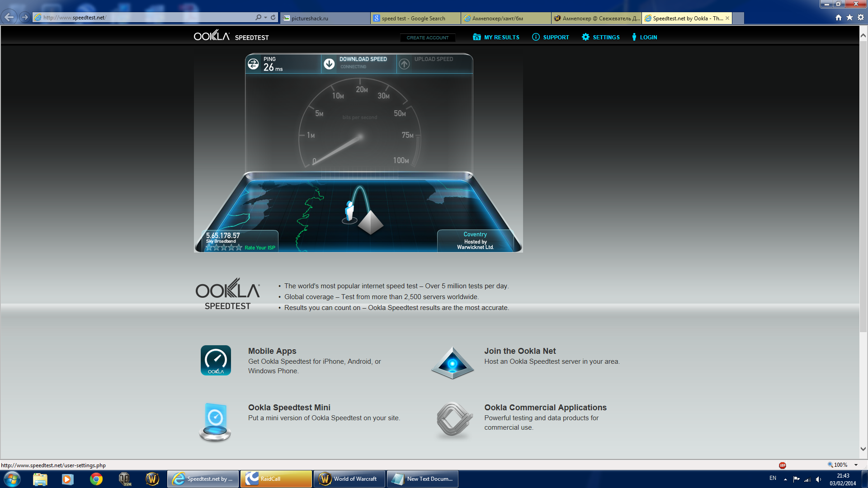
Task: Rate ISP with the fifth star
Action: coord(239,248)
